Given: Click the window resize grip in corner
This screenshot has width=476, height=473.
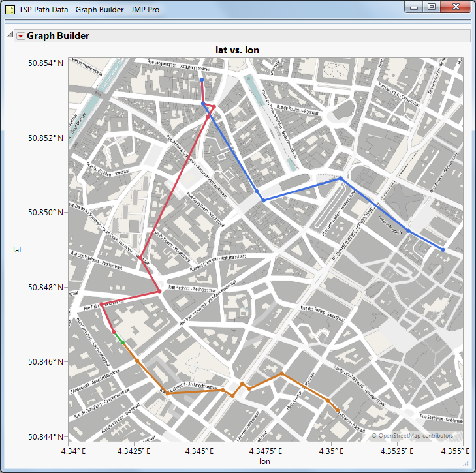Looking at the screenshot, I should coord(467,464).
